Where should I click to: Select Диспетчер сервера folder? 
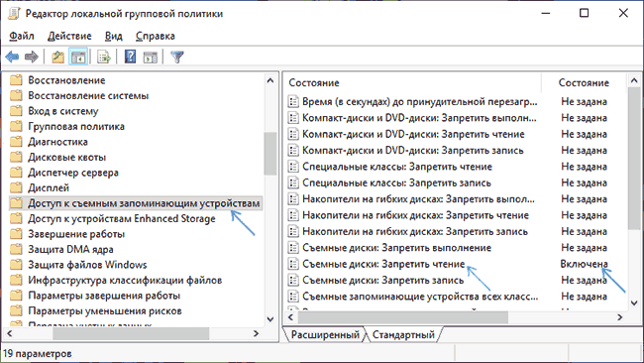(x=73, y=173)
